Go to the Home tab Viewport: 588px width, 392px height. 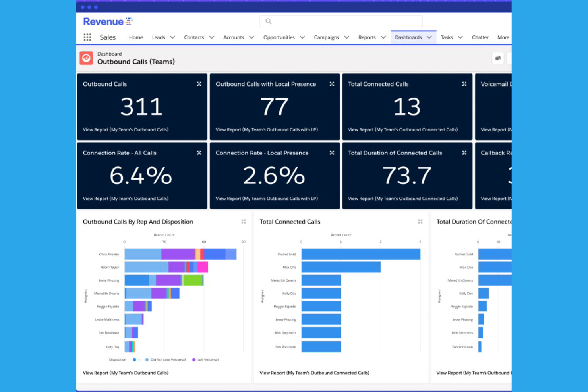136,37
